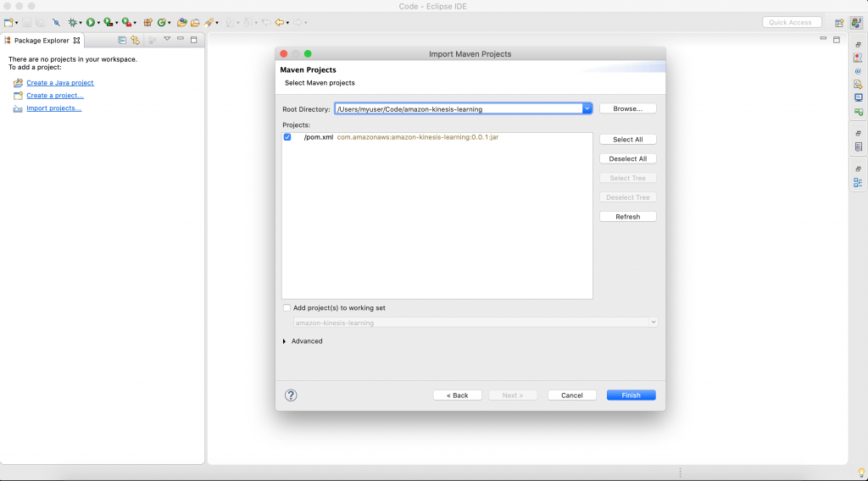This screenshot has width=868, height=481.
Task: Click the New Java Package icon
Action: click(x=147, y=23)
